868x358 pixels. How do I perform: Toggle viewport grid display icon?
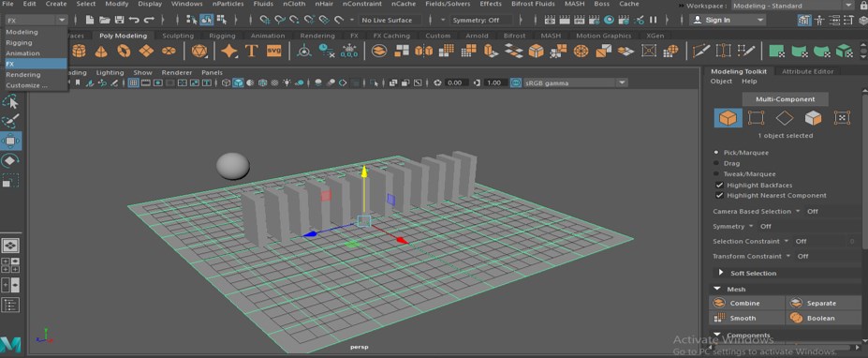[x=133, y=82]
